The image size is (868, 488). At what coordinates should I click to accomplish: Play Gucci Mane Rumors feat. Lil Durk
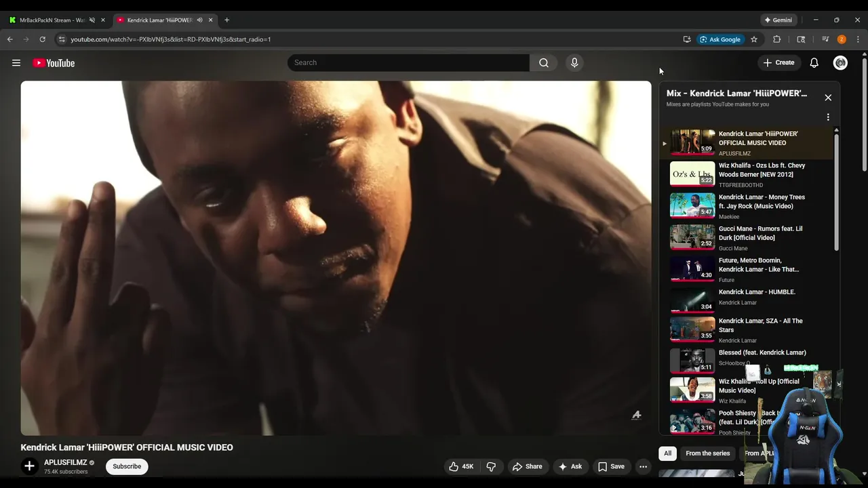[746, 238]
